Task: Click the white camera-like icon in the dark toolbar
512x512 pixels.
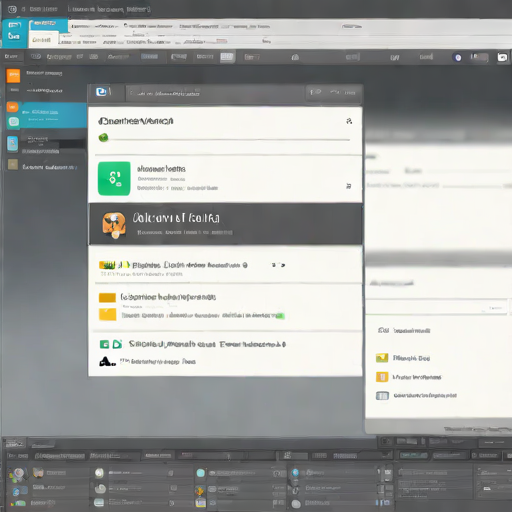Action: click(x=502, y=57)
